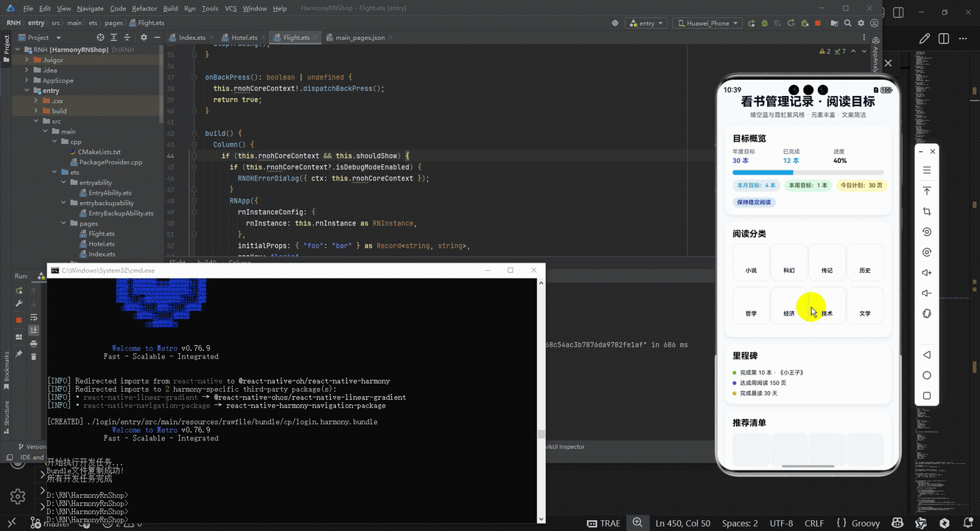Tap the 小说 category card
The height and width of the screenshot is (531, 980).
coord(751,263)
